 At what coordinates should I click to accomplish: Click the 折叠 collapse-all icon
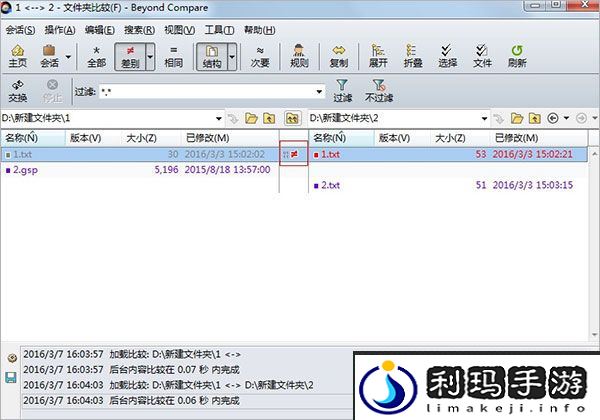click(412, 56)
